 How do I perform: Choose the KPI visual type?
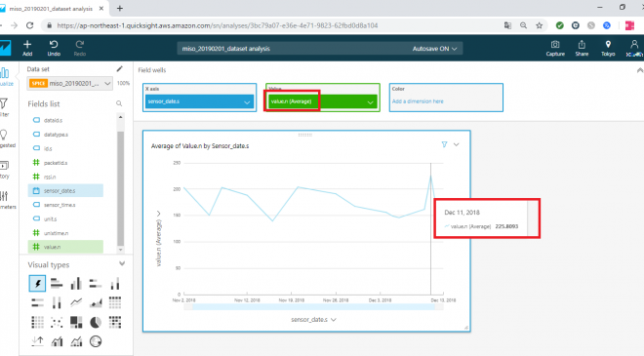pyautogui.click(x=37, y=341)
